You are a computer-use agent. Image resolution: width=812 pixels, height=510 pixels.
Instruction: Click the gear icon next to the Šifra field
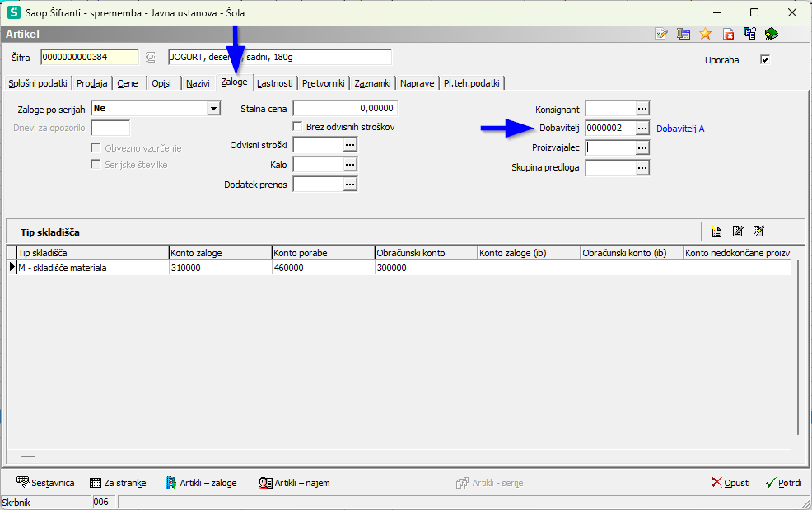click(x=150, y=57)
